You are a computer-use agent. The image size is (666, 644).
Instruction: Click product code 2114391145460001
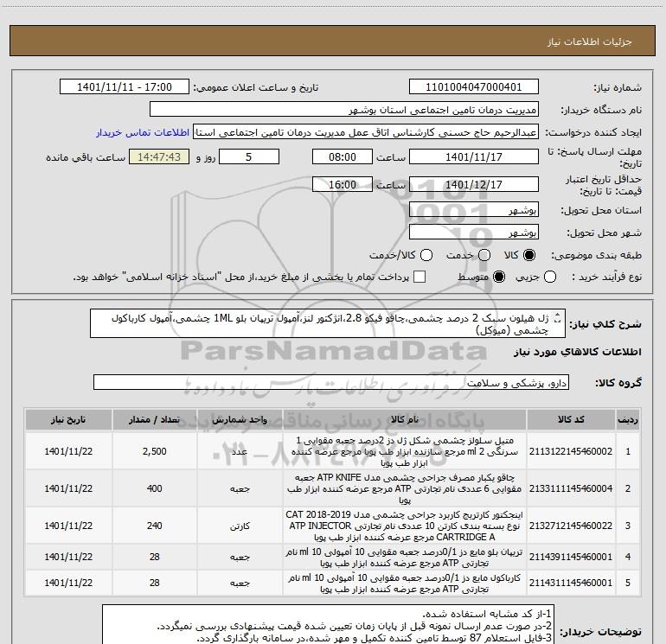(571, 557)
